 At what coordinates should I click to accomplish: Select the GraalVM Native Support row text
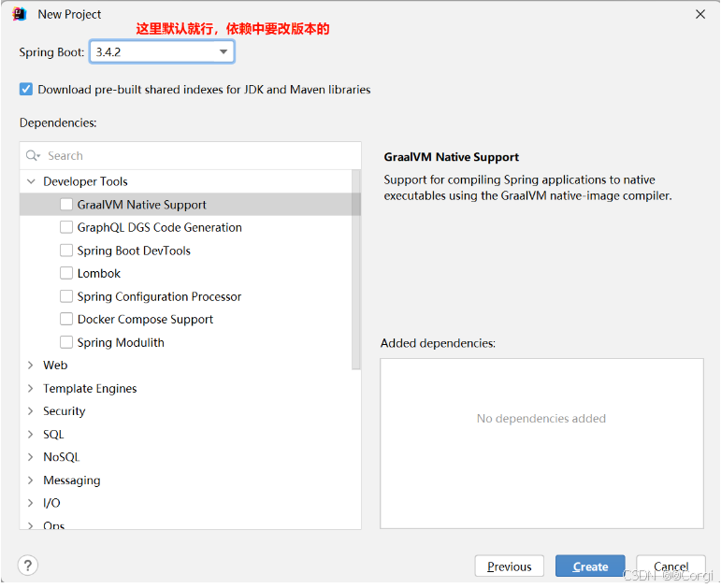pos(141,204)
